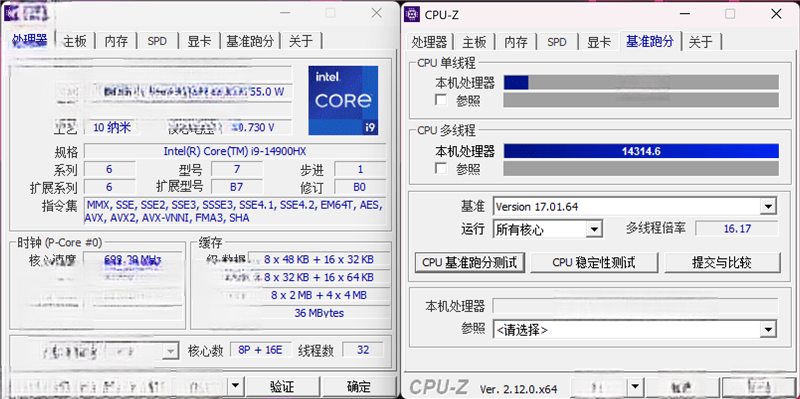The image size is (800, 399).
Task: Click the left window's title bar app icon
Action: tap(11, 13)
